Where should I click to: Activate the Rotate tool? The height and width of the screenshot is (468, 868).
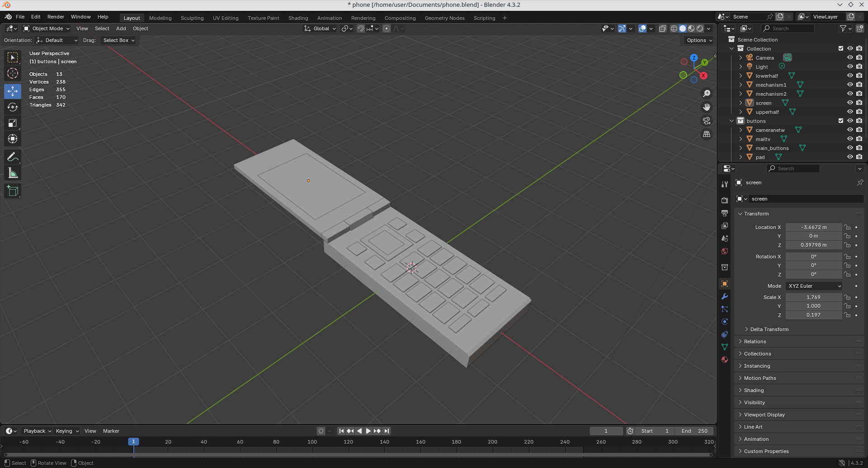[x=13, y=107]
